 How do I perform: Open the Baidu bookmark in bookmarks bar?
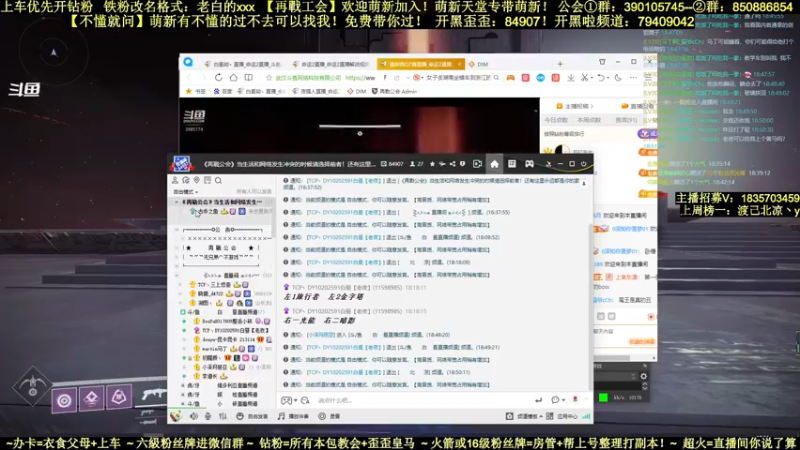[x=223, y=91]
